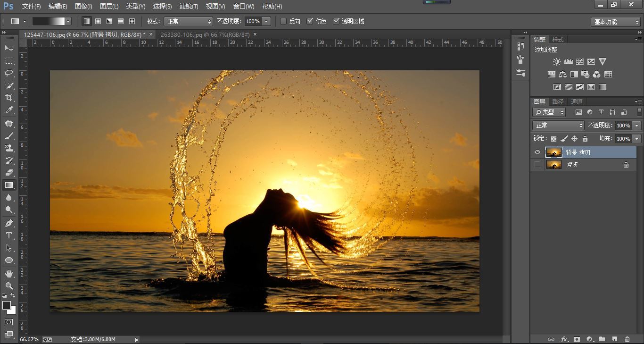The width and height of the screenshot is (644, 344).
Task: Switch to the 通道 (Channels) panel tab
Action: coord(577,101)
